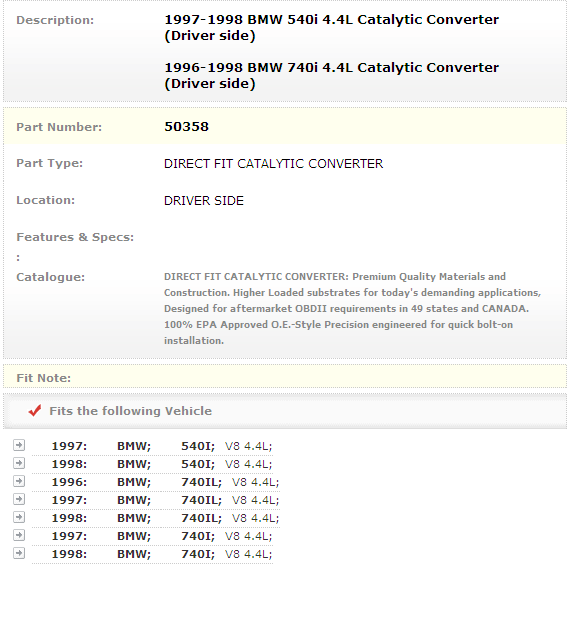570x628 pixels.
Task: Click 1997-1998 BMW 540i description line
Action: click(332, 28)
